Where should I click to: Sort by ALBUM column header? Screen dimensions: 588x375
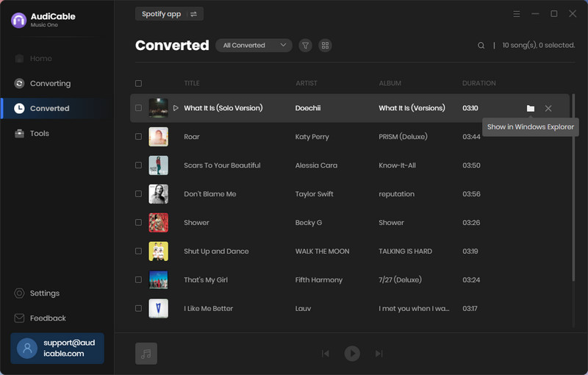[390, 83]
